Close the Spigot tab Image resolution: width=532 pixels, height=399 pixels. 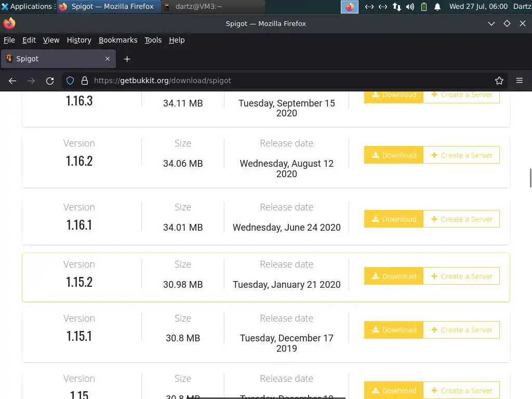[108, 59]
